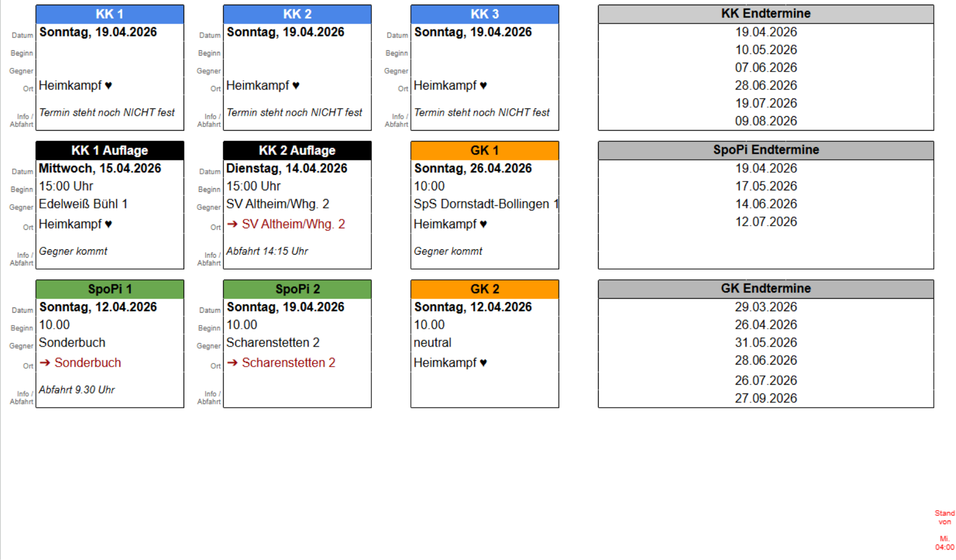The image size is (956, 560).
Task: Select the green SpoPi 1 header
Action: (x=110, y=289)
